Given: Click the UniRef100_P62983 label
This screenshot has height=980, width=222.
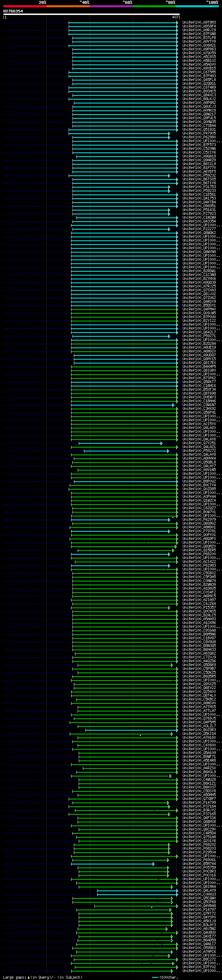Looking at the screenshot, I should [199, 565].
